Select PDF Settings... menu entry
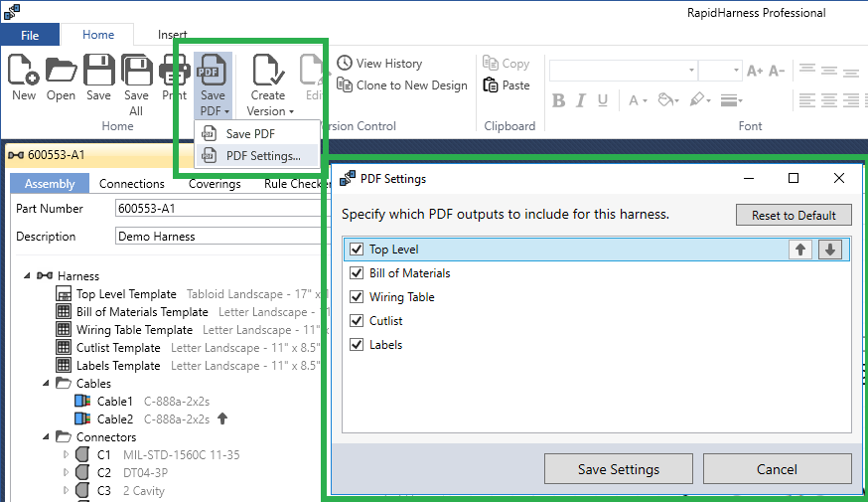This screenshot has width=868, height=502. (x=258, y=156)
